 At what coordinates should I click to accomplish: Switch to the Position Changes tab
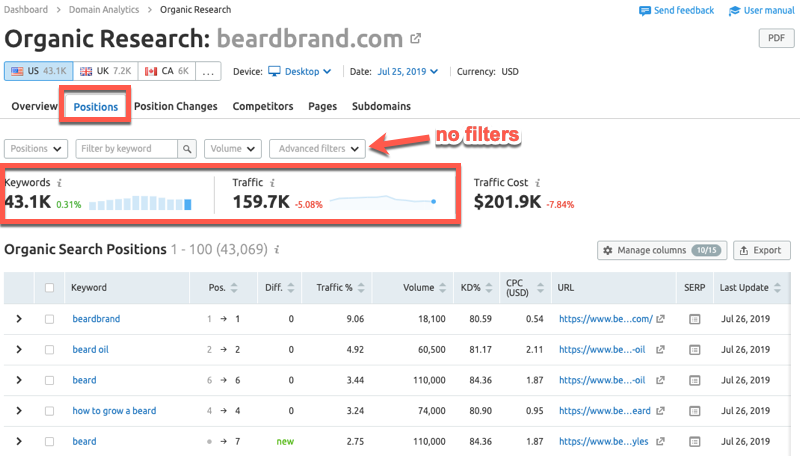pos(175,106)
